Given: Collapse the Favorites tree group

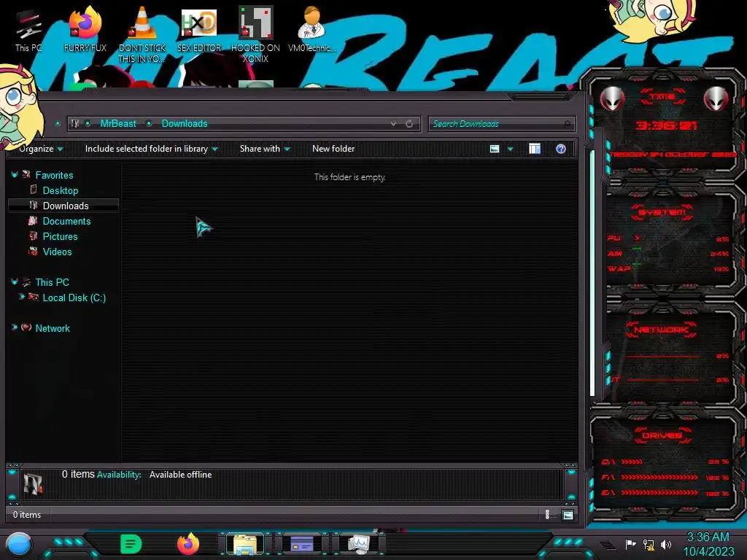Looking at the screenshot, I should pos(15,175).
